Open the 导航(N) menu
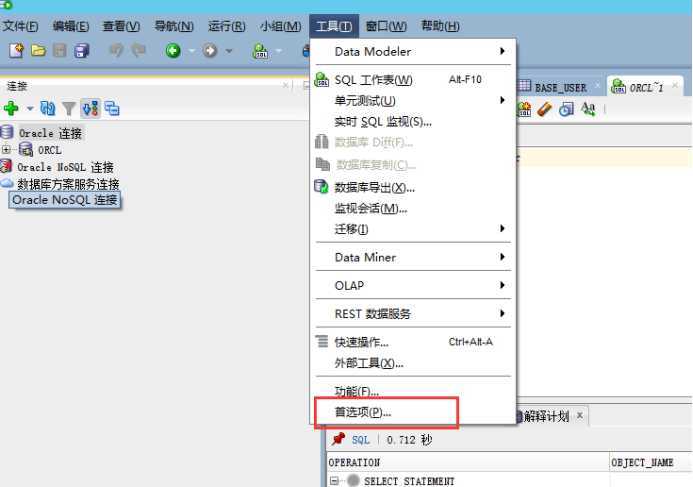 174,26
